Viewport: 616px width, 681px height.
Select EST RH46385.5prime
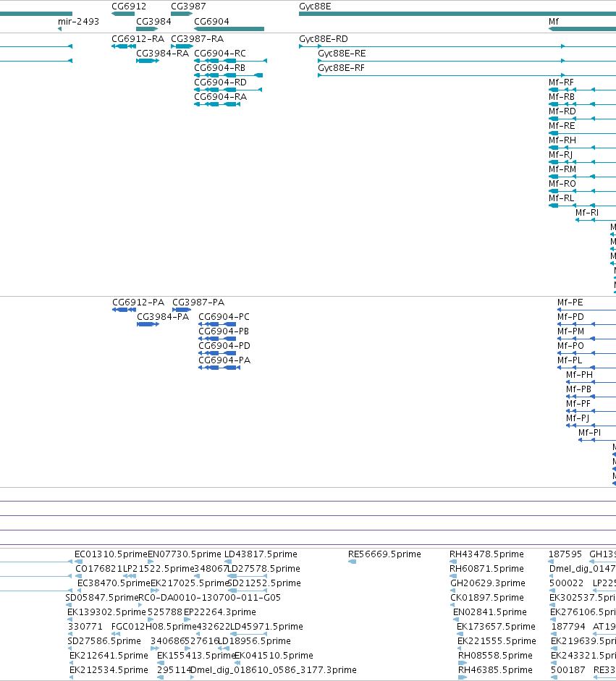(495, 670)
